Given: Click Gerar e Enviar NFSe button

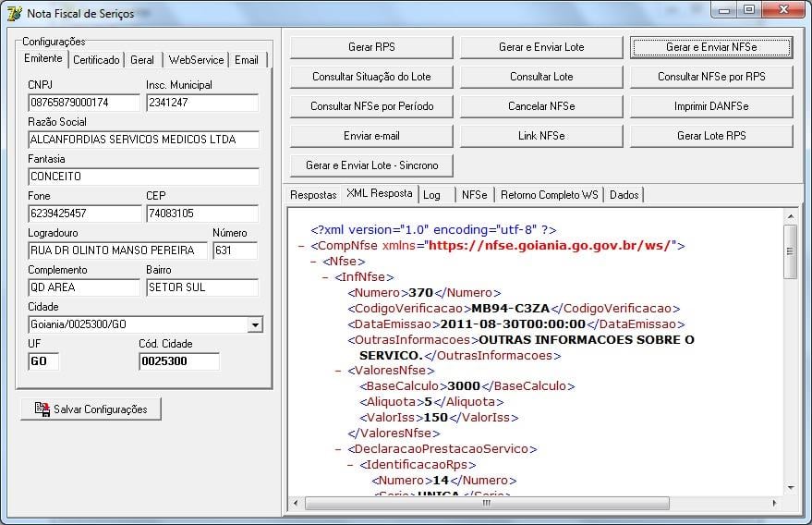Looking at the screenshot, I should point(711,47).
